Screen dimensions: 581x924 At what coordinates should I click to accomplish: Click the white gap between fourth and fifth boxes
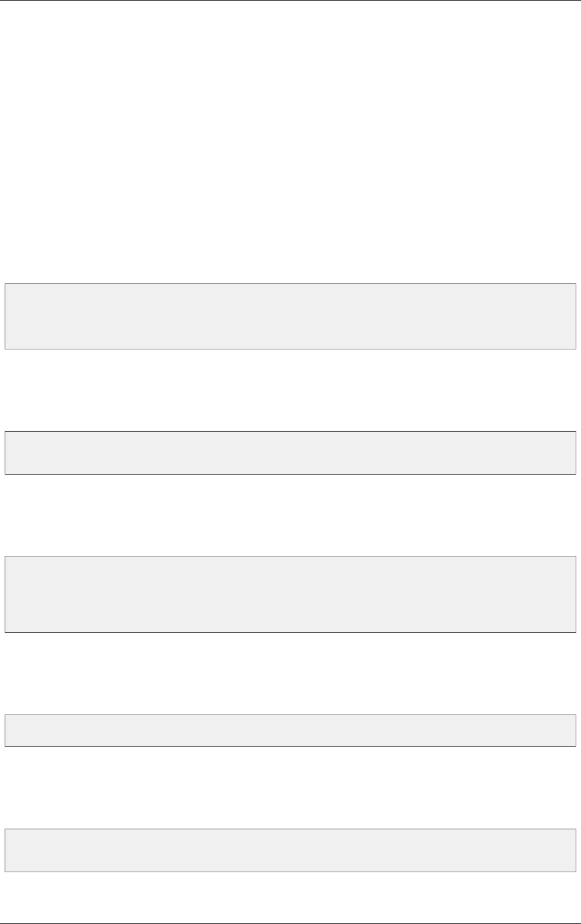290,788
